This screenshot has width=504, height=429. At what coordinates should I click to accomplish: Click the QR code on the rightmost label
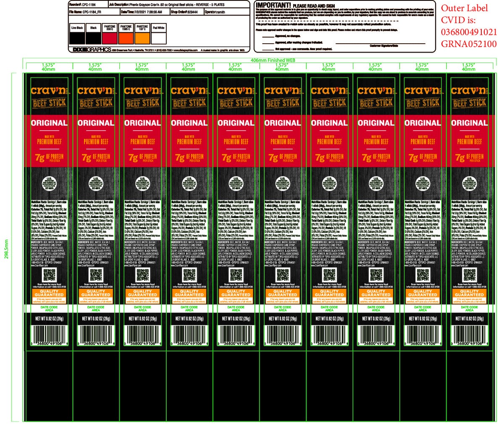[x=470, y=275]
